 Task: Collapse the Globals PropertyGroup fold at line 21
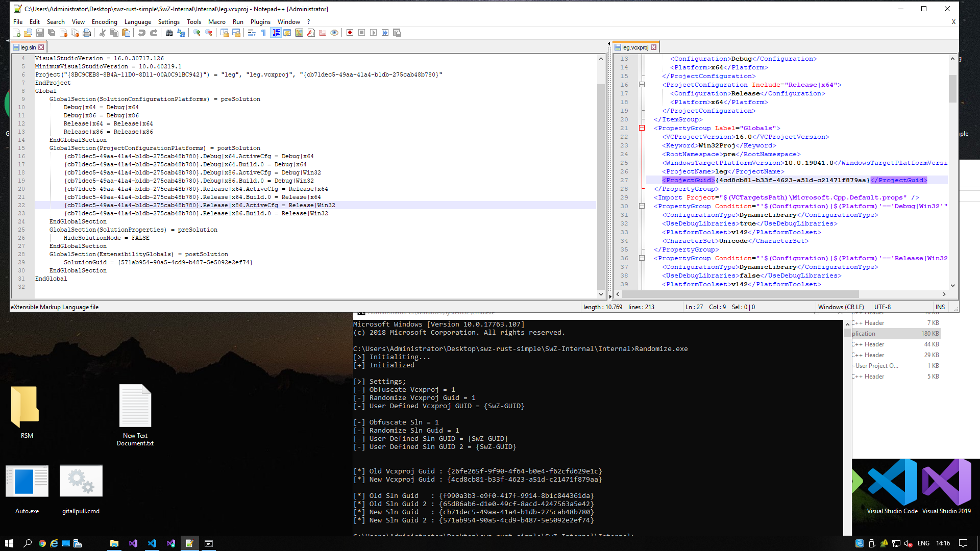(642, 128)
